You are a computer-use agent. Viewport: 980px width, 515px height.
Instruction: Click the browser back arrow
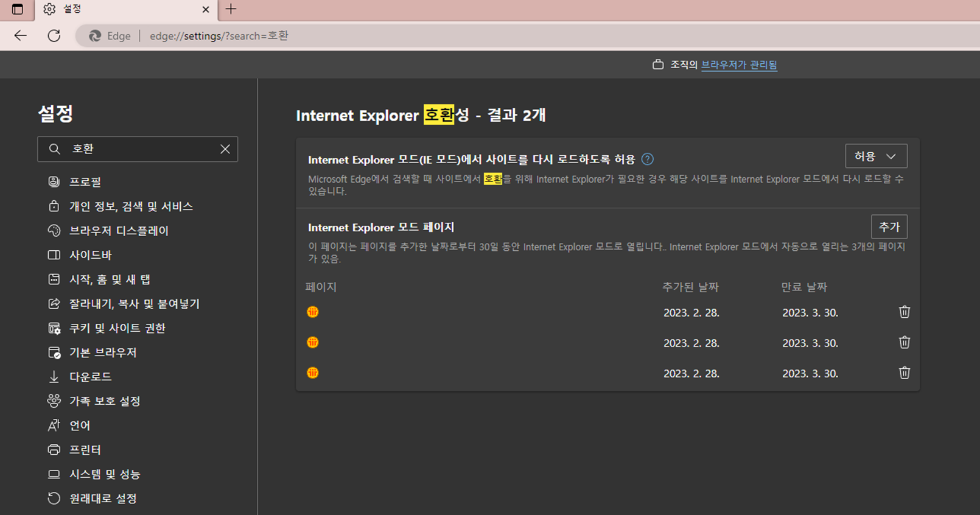tap(21, 35)
